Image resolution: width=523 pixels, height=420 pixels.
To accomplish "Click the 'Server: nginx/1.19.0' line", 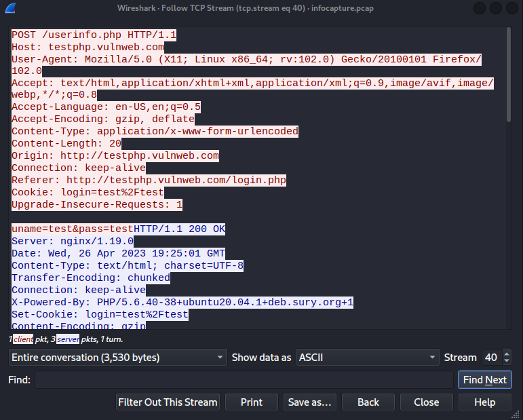I will click(73, 241).
